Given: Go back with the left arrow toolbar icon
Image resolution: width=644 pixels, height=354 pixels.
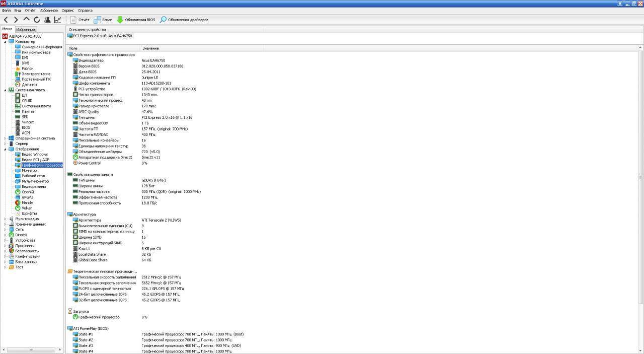Looking at the screenshot, I should click(x=6, y=20).
